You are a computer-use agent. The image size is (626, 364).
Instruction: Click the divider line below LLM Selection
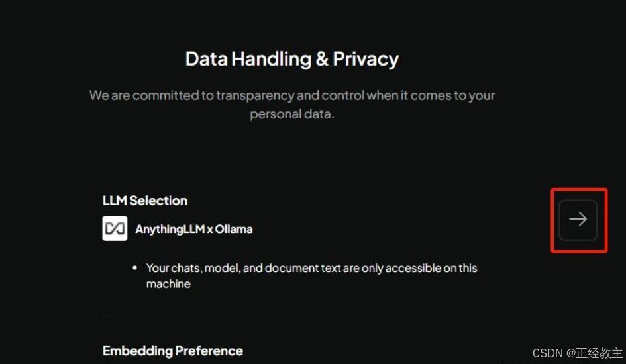coord(292,316)
